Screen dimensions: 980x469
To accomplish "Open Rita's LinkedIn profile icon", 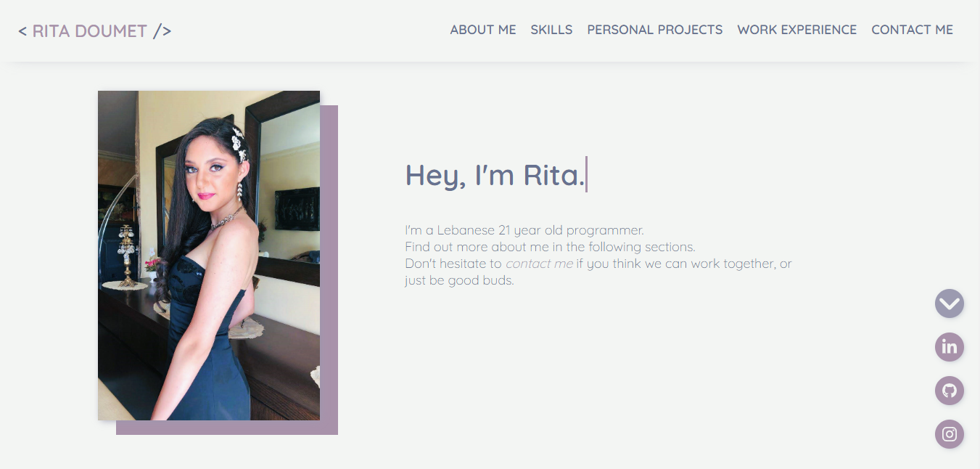I will (x=949, y=347).
